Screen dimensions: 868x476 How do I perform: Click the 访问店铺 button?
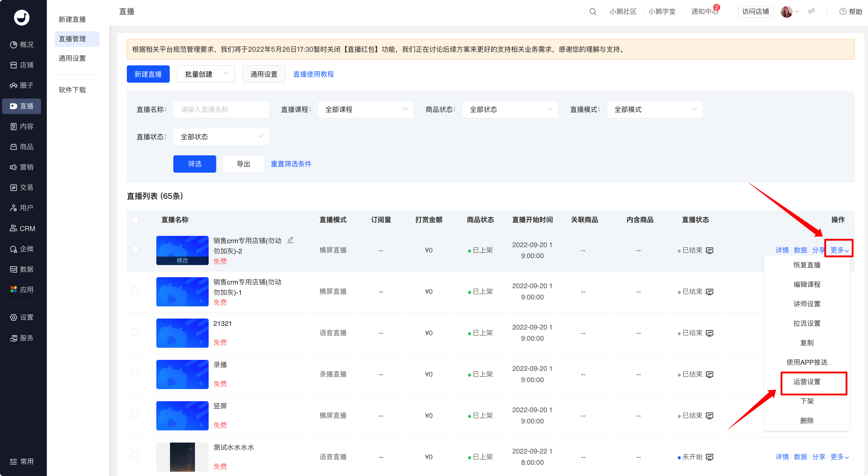click(755, 12)
